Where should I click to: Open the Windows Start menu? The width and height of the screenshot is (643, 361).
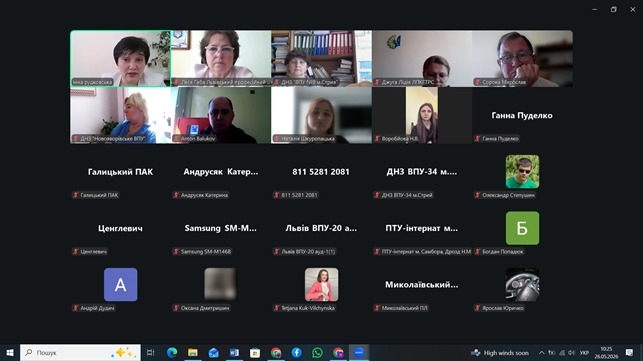(x=10, y=352)
